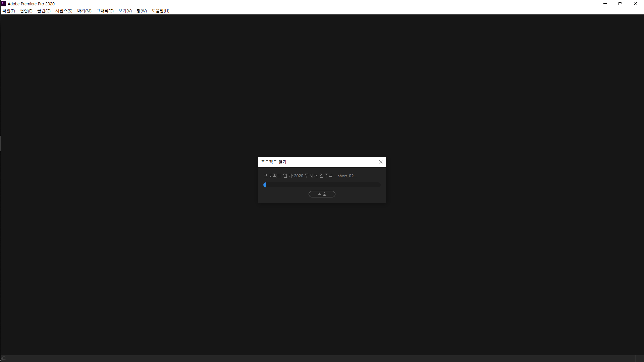Open the 창(W) menu
Viewport: 644px width, 362px height.
(141, 11)
